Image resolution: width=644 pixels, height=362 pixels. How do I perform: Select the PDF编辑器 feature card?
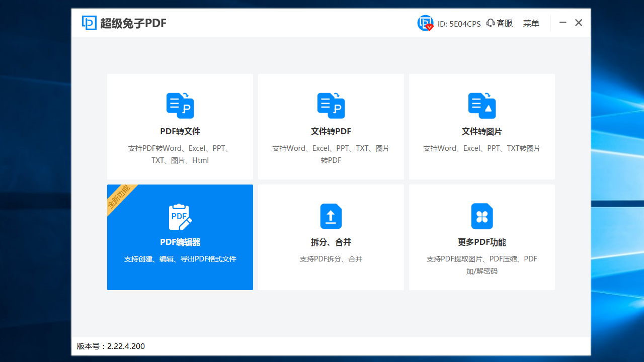[x=180, y=237]
